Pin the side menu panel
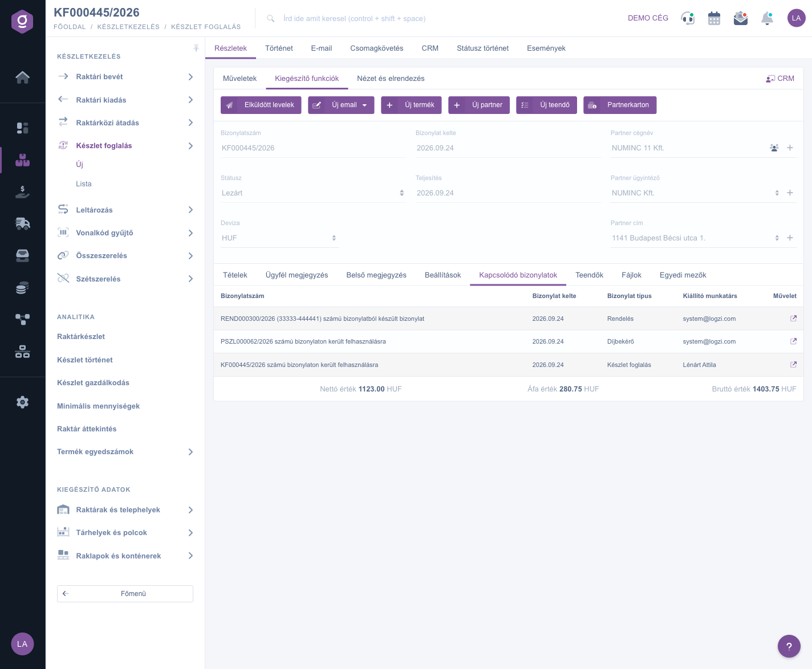Image resolution: width=812 pixels, height=669 pixels. [196, 48]
